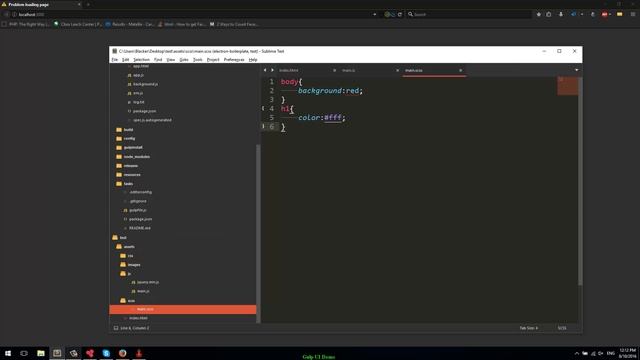Screen dimensions: 640x360
Task: Open main.js in the sidebar tree
Action: pos(143,291)
